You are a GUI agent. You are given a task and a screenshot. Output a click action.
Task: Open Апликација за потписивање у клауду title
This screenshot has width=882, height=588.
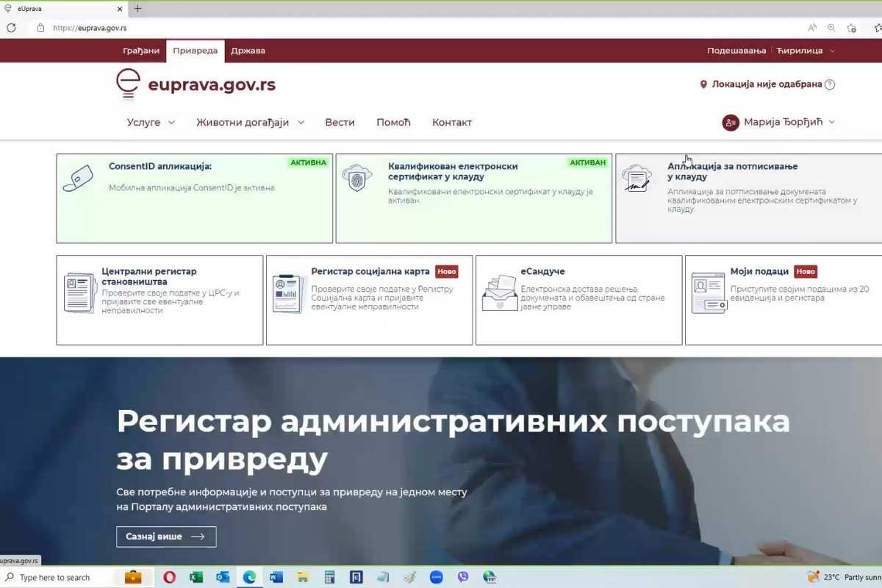tap(732, 171)
